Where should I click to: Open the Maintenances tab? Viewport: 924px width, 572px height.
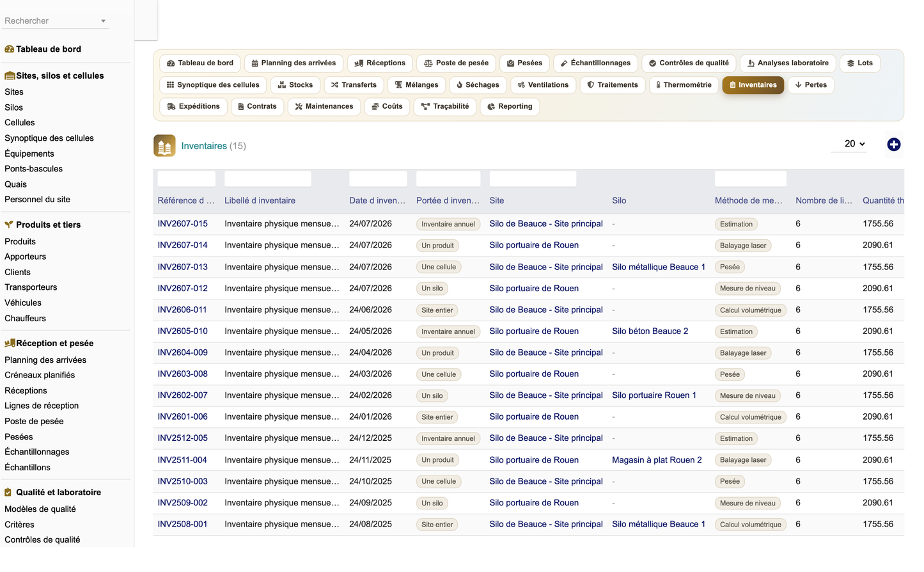(x=324, y=107)
